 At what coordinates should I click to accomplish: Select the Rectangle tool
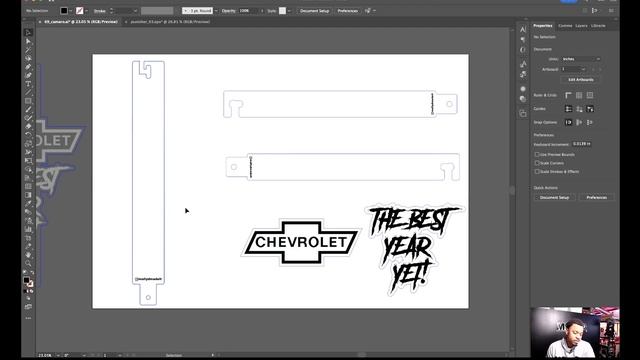tap(28, 101)
